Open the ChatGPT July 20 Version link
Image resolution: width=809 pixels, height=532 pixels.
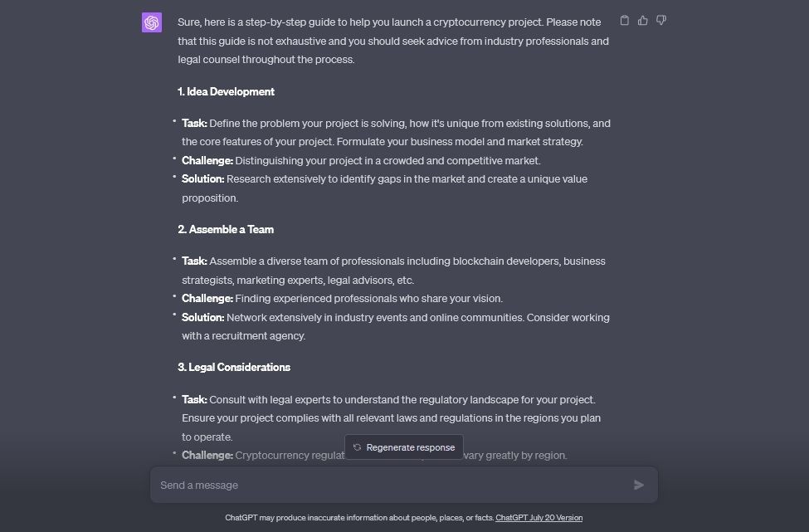tap(539, 518)
